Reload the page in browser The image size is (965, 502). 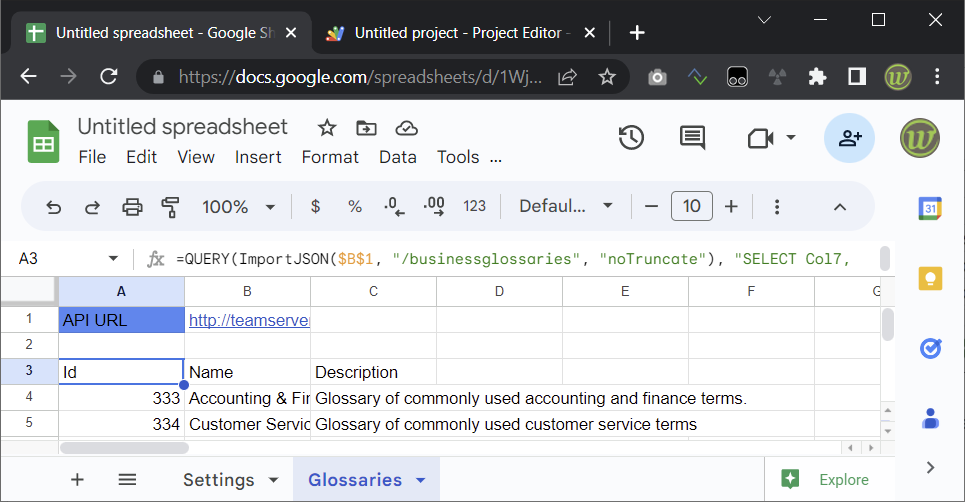pos(109,77)
